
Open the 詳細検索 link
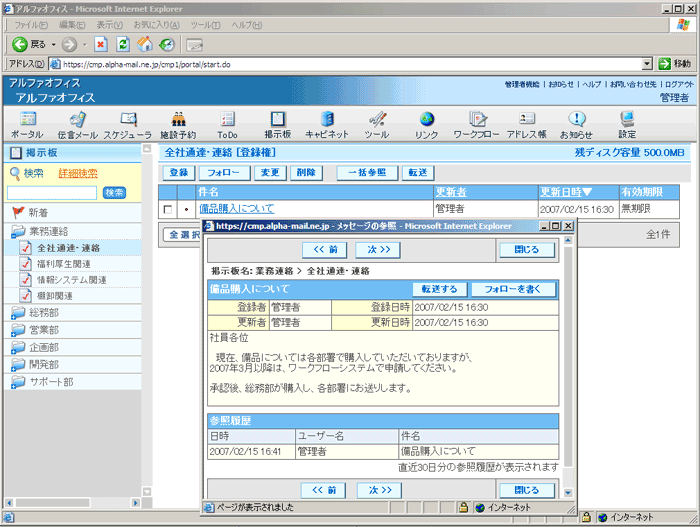[78, 173]
